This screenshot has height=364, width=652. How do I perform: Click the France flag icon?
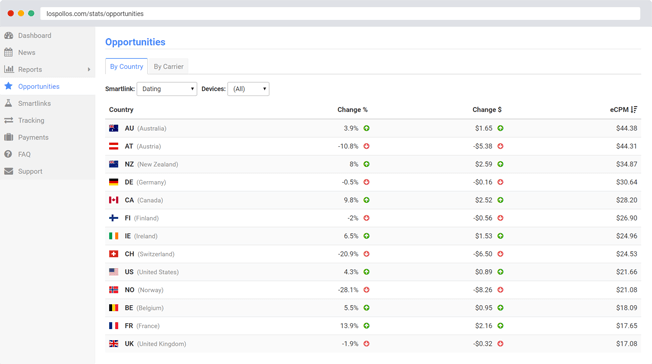click(x=114, y=325)
